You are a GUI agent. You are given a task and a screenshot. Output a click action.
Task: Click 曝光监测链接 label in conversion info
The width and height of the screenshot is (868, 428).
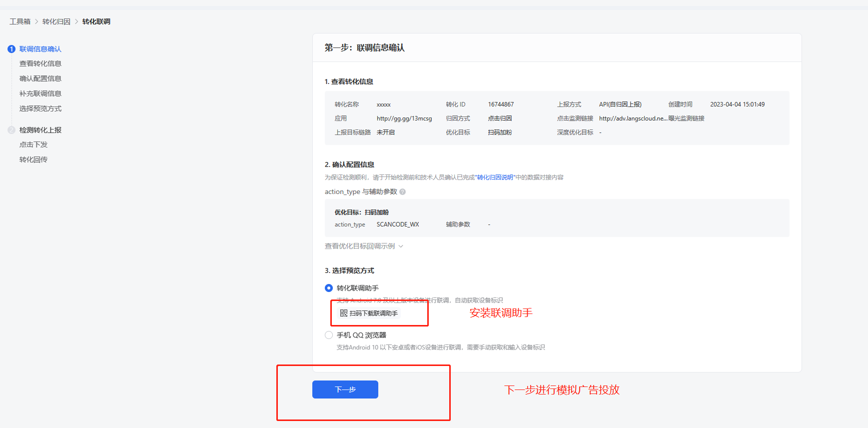(x=687, y=118)
